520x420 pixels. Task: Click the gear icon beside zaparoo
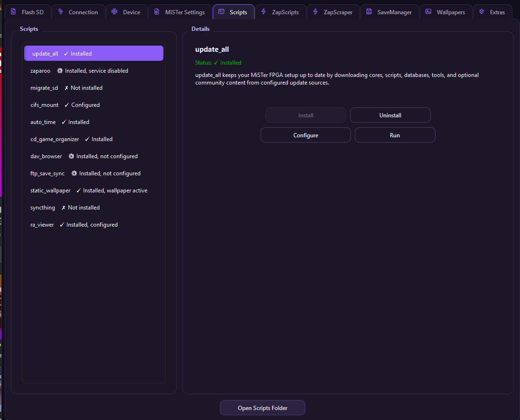click(60, 71)
